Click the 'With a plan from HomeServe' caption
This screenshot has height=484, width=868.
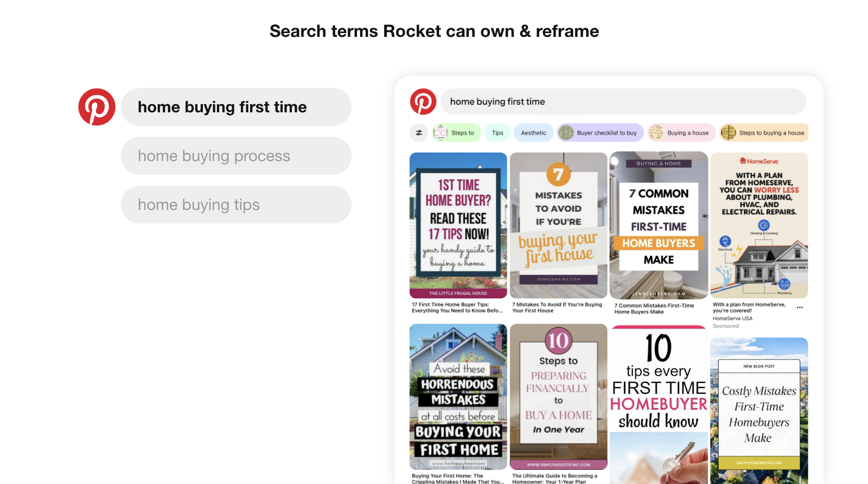pos(749,308)
